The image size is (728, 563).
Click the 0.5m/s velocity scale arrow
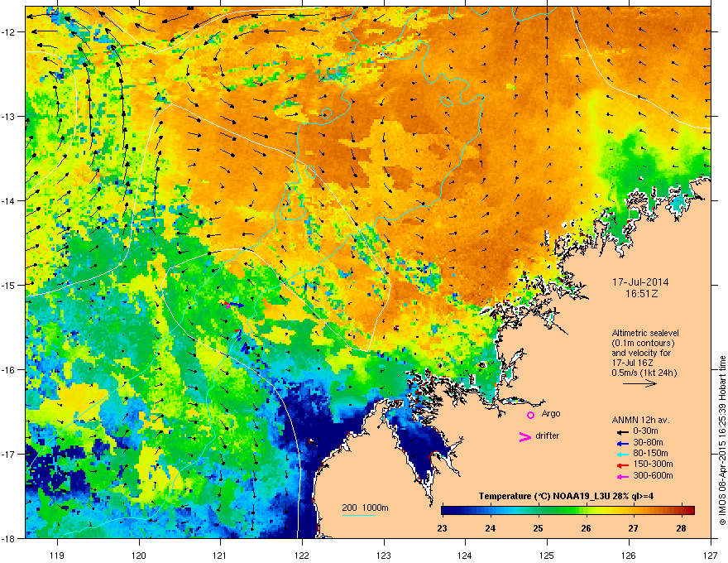[x=639, y=383]
